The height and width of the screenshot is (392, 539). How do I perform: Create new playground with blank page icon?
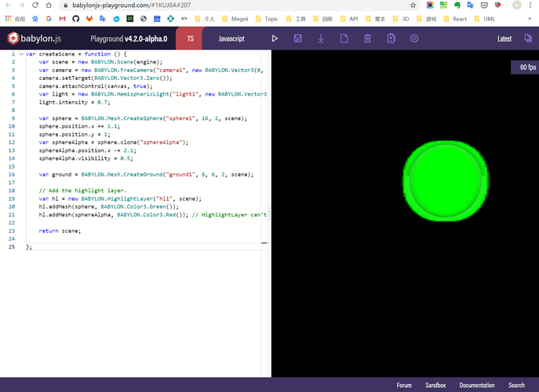[x=344, y=38]
